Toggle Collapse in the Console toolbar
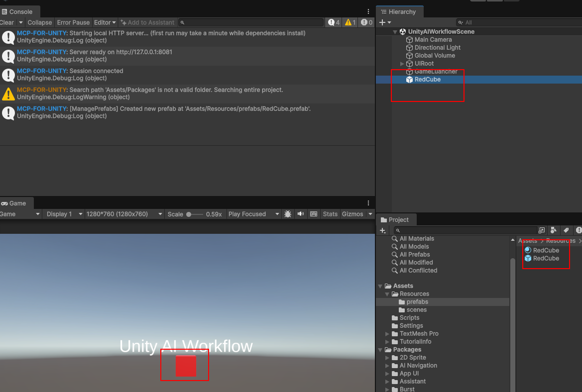This screenshot has height=392, width=582. (x=40, y=22)
